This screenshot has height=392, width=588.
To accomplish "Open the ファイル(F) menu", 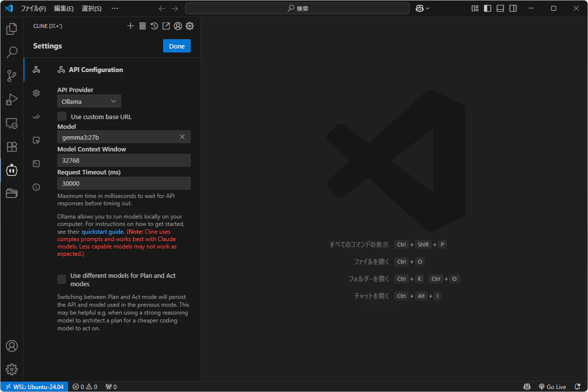I will [33, 8].
